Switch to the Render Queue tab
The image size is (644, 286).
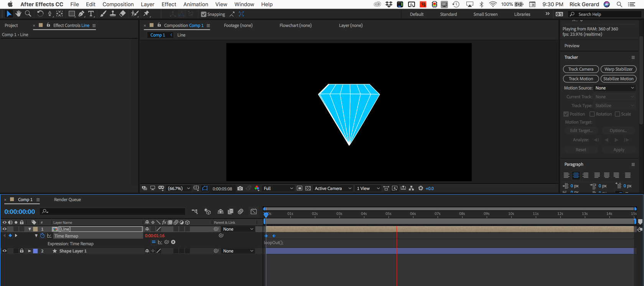pyautogui.click(x=68, y=200)
